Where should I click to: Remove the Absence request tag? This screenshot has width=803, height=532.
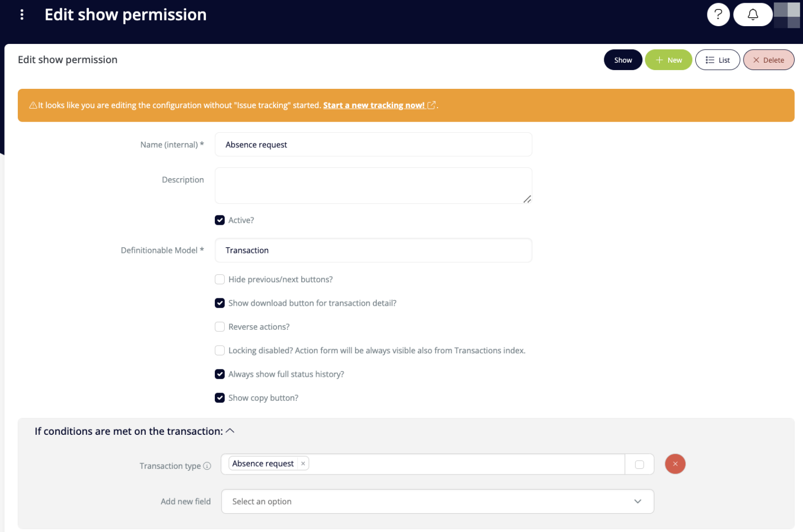click(303, 464)
